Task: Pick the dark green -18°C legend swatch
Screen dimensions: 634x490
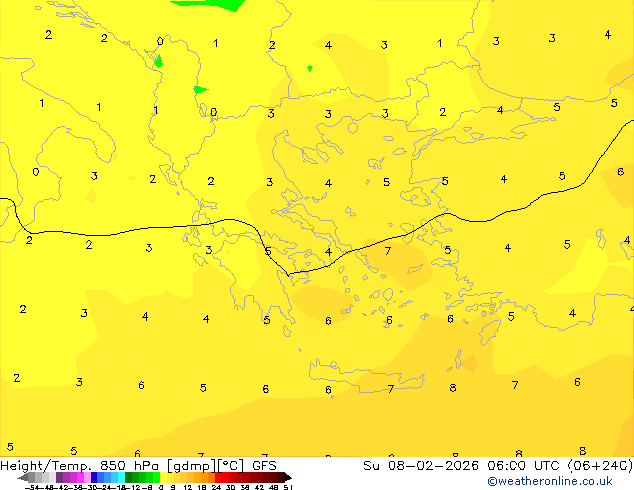Action: [129, 478]
